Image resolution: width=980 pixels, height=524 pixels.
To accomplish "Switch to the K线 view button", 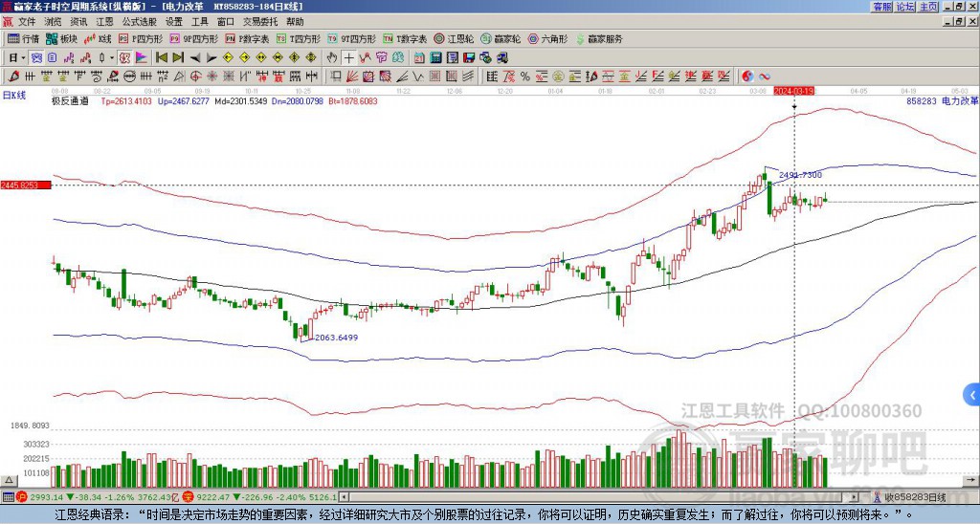I will (x=99, y=38).
